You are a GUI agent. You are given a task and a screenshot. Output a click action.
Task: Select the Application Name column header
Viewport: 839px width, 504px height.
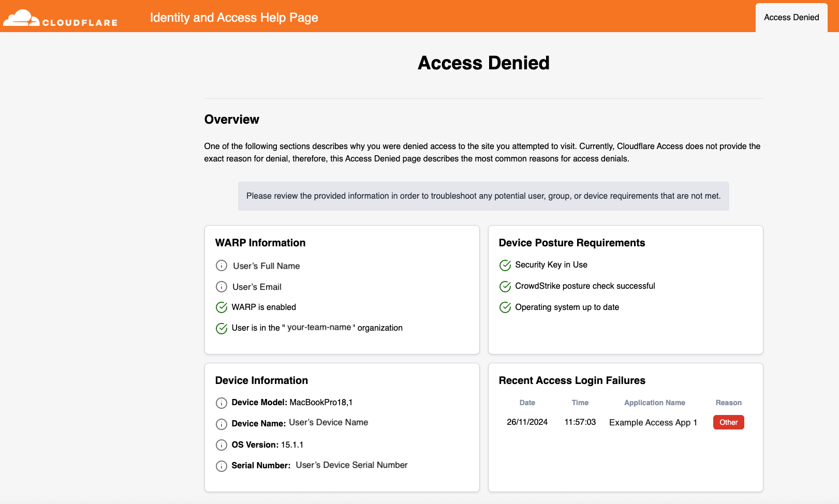(x=654, y=403)
